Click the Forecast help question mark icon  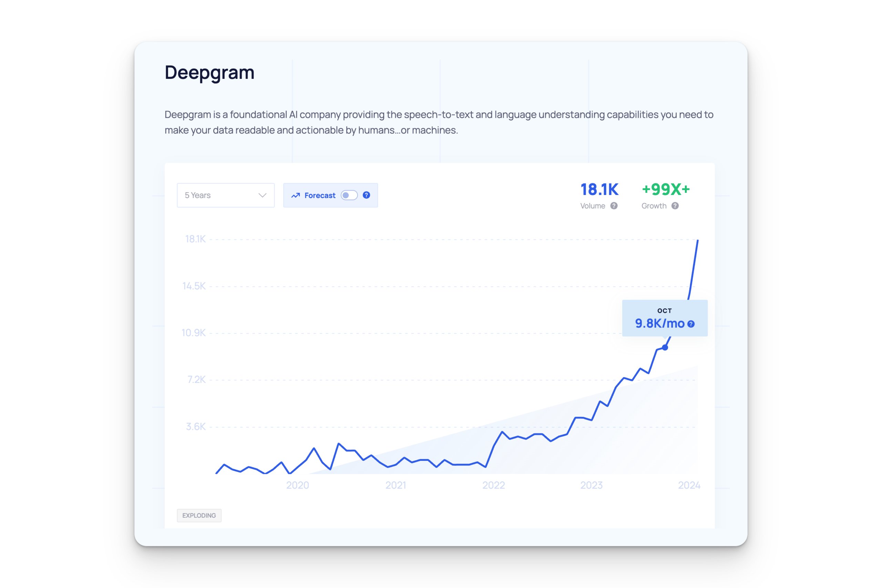tap(366, 195)
